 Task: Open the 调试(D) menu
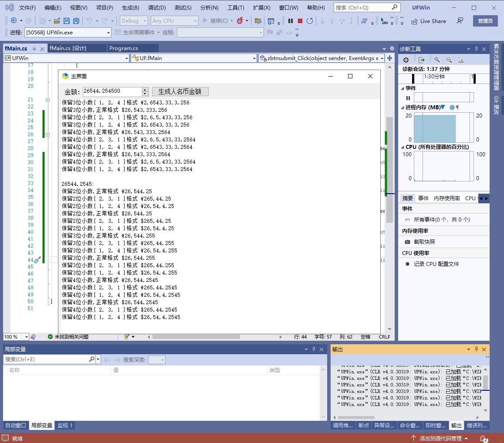click(157, 8)
